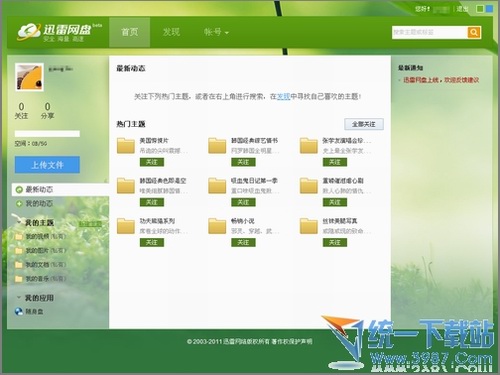500x375 pixels.
Task: Open 我的音乐 private folder
Action: pyautogui.click(x=40, y=279)
